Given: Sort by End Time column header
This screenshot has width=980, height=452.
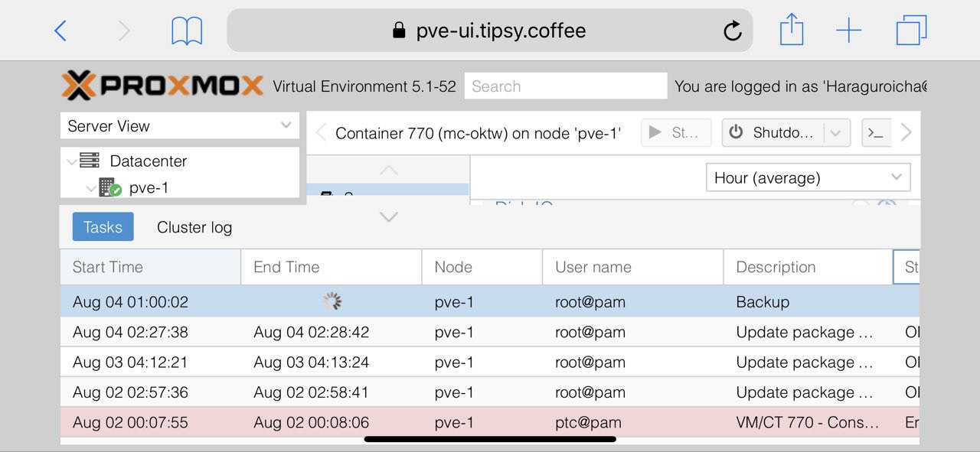Looking at the screenshot, I should [x=332, y=267].
